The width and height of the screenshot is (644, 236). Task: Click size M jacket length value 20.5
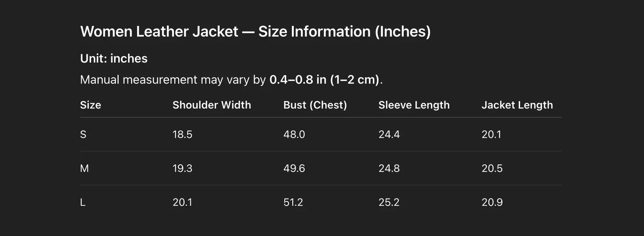(492, 168)
